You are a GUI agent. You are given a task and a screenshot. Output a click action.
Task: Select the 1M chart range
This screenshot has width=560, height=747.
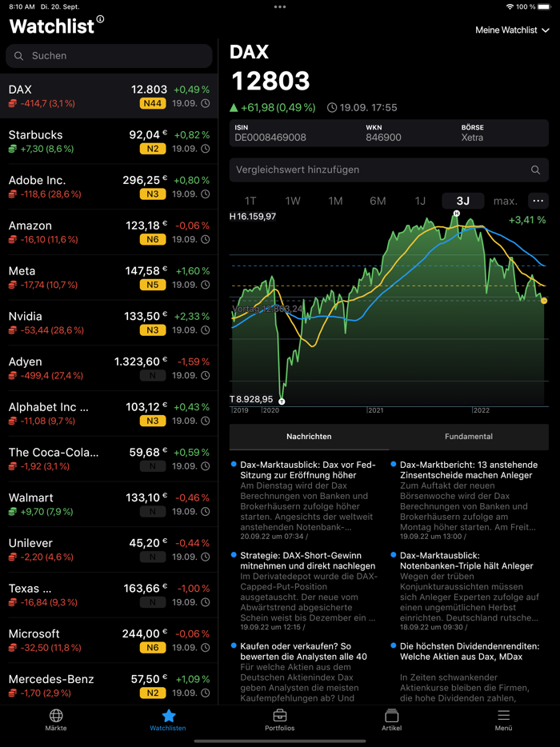click(x=335, y=201)
